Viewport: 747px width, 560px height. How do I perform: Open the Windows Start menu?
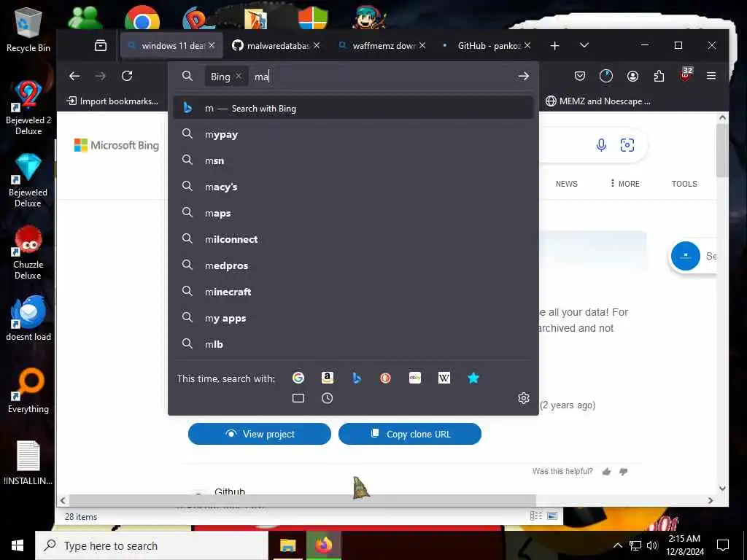[18, 545]
